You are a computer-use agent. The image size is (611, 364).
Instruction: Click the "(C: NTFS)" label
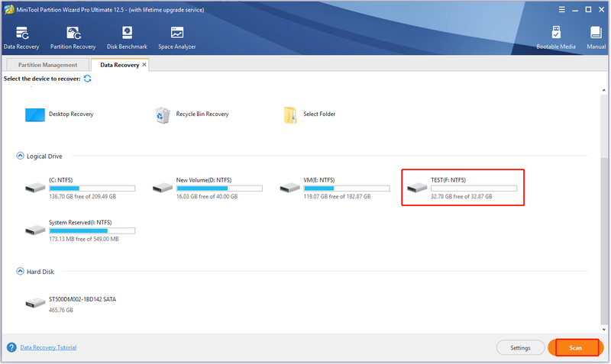click(61, 180)
